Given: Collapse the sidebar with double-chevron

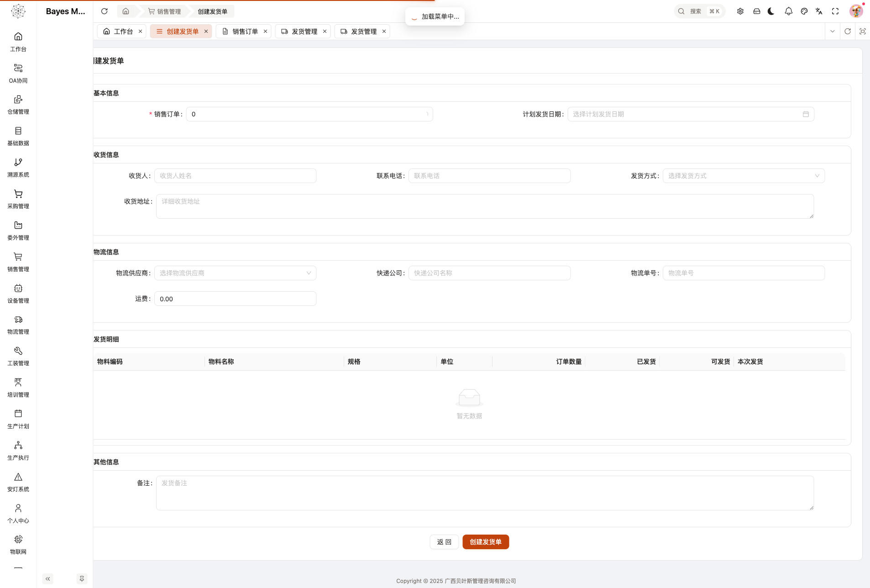Looking at the screenshot, I should [x=48, y=579].
